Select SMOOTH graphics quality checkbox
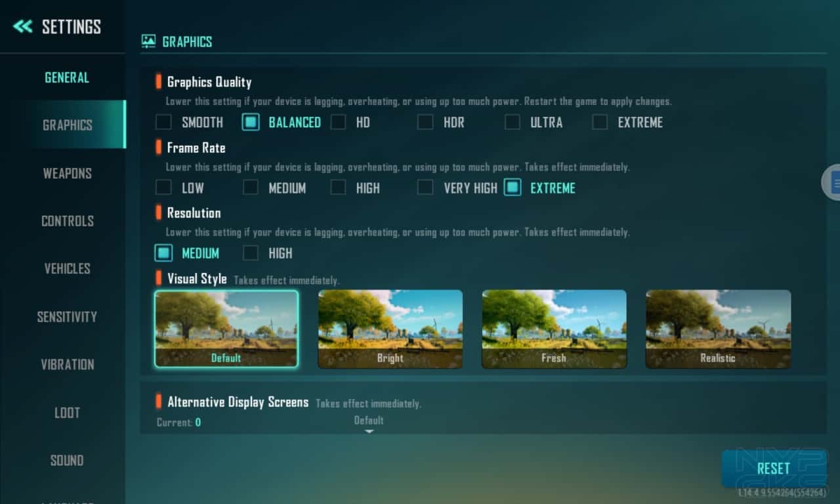 pos(164,122)
